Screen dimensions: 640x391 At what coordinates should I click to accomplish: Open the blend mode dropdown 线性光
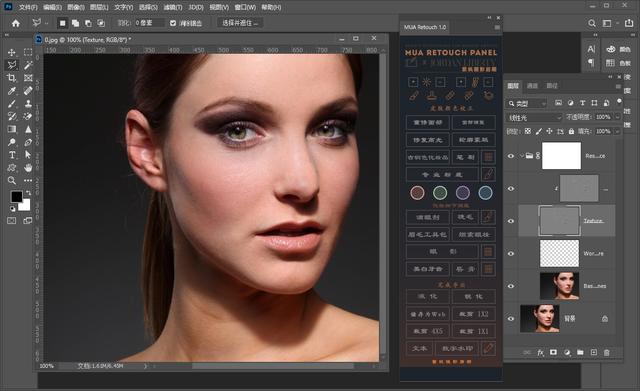point(534,118)
